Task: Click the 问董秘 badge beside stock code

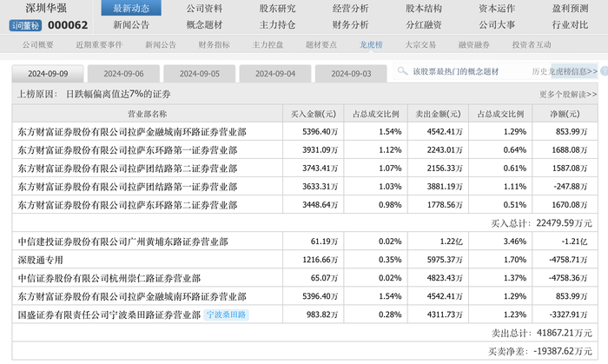Action: tap(25, 25)
